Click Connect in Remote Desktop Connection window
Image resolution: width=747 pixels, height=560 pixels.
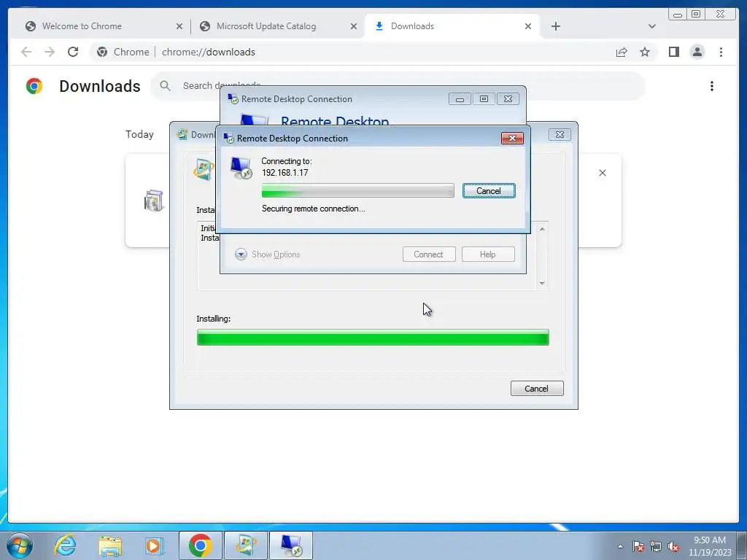point(429,254)
